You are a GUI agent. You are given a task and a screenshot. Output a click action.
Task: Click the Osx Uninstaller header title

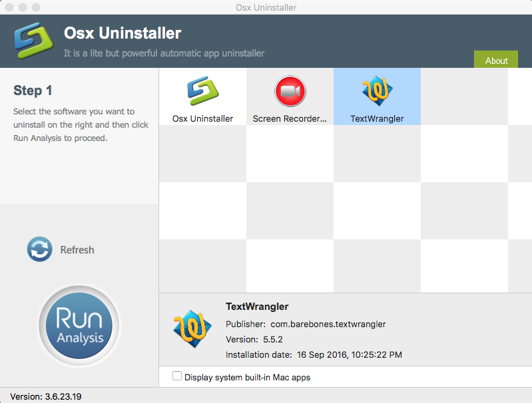[x=123, y=33]
